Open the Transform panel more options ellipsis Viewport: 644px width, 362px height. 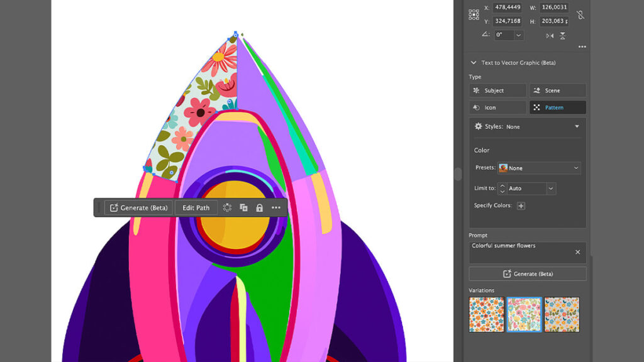click(x=582, y=47)
